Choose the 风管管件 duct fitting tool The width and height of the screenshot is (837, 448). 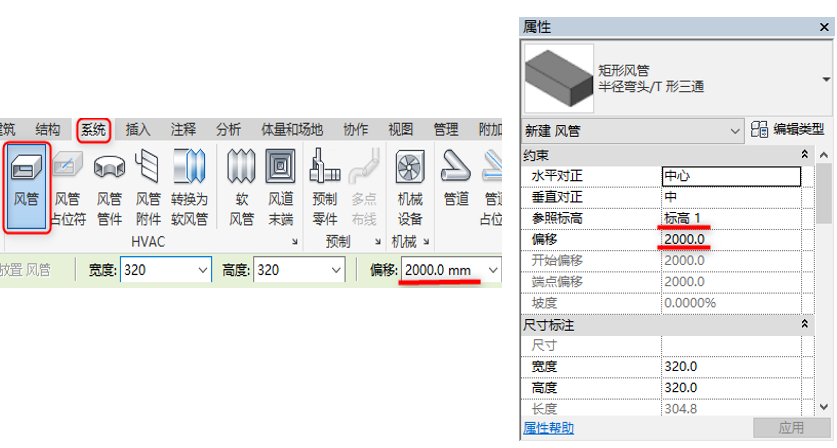click(x=109, y=187)
